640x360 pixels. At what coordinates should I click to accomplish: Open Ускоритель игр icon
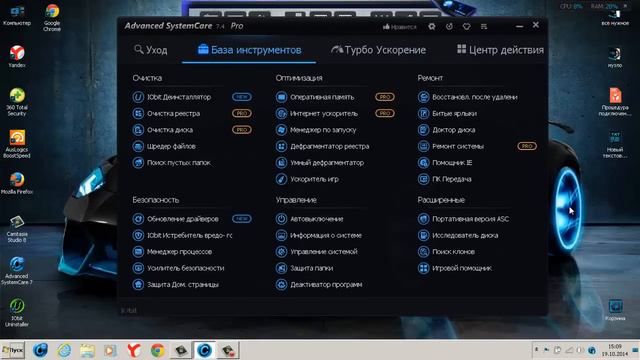tap(281, 179)
